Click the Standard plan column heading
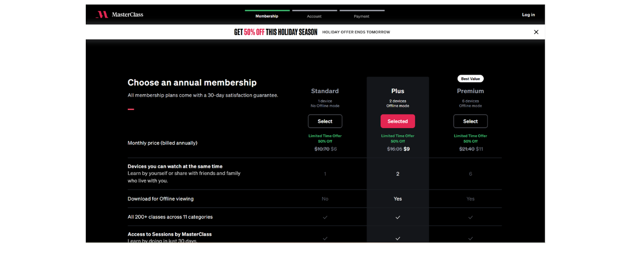 click(325, 91)
